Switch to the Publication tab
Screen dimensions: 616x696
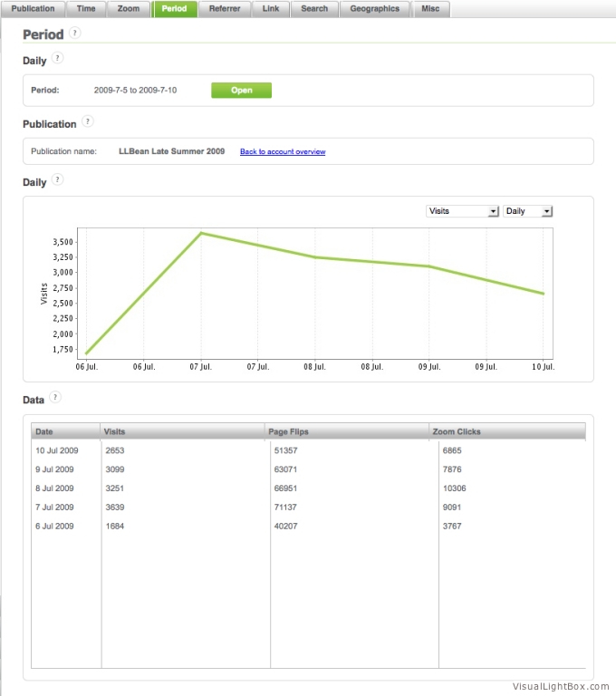(33, 9)
